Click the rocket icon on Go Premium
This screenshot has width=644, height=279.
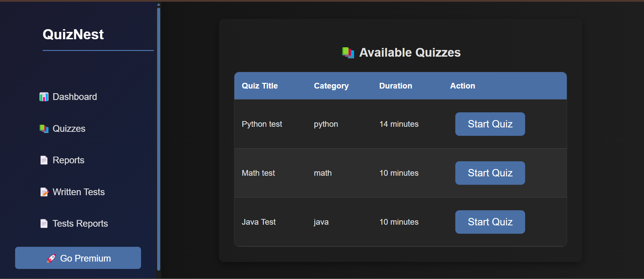pyautogui.click(x=51, y=259)
